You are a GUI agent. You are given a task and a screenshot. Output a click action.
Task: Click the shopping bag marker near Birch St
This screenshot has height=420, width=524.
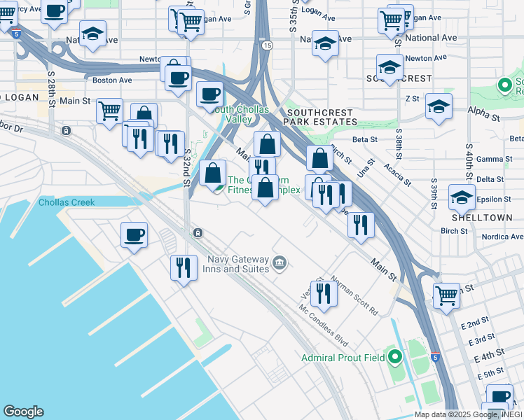point(320,161)
